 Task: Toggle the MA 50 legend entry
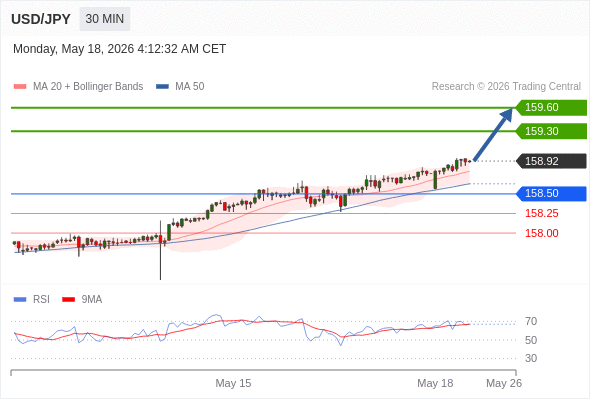click(x=180, y=87)
